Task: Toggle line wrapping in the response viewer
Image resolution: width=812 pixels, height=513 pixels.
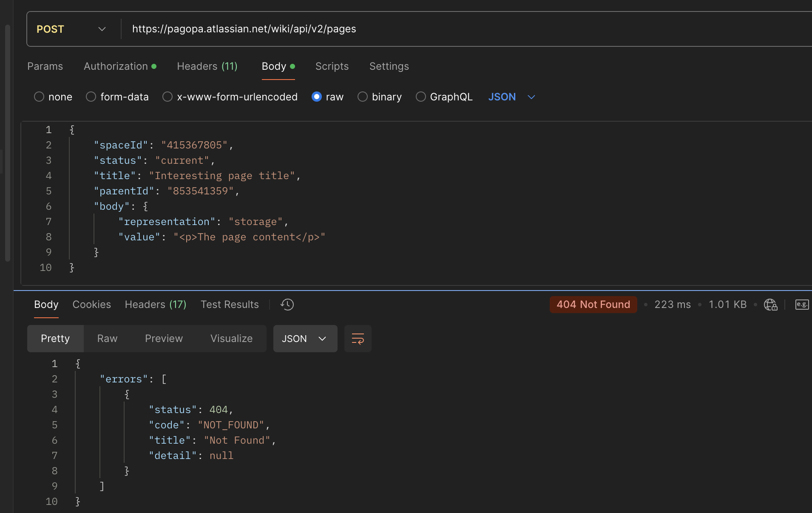Action: (358, 339)
